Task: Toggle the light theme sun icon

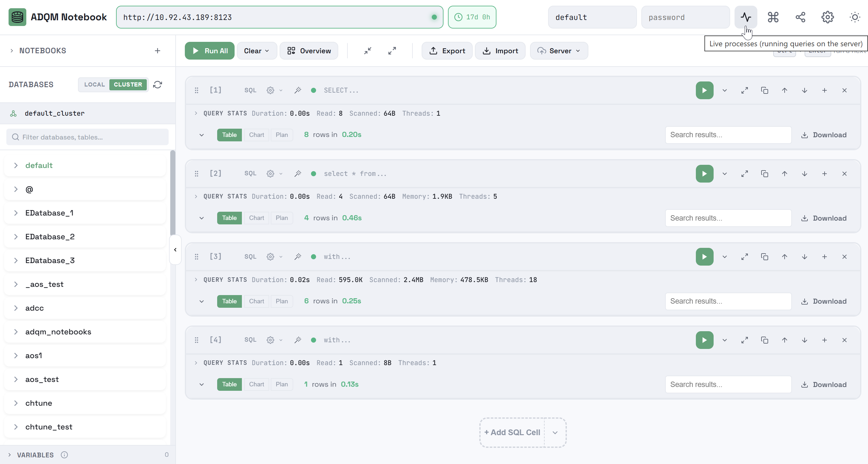Action: pyautogui.click(x=855, y=17)
